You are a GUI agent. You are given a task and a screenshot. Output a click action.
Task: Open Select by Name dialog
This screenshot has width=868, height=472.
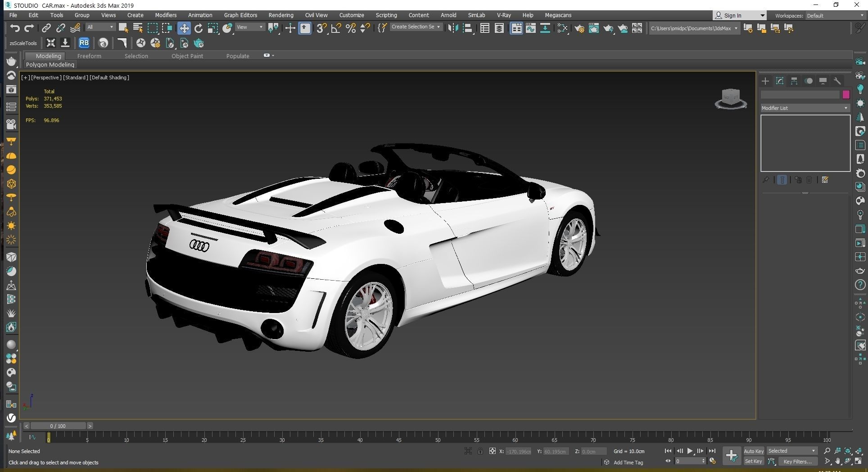[138, 28]
